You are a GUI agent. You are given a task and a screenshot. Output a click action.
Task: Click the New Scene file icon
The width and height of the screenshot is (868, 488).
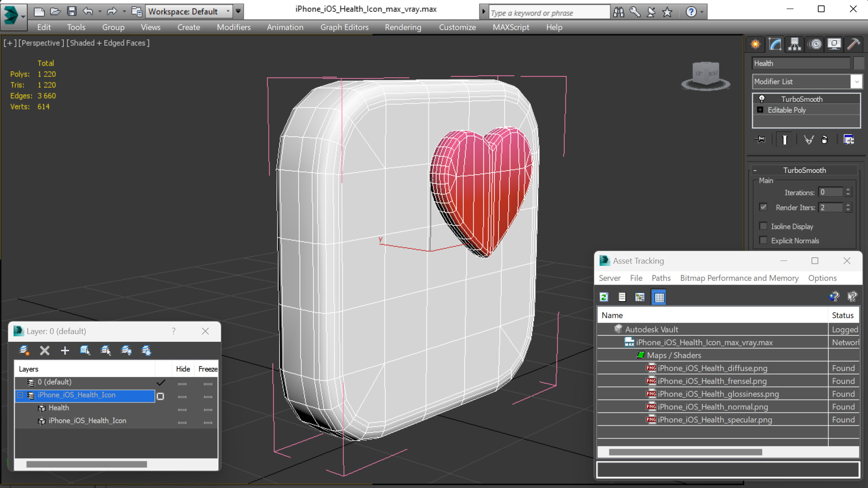click(39, 11)
